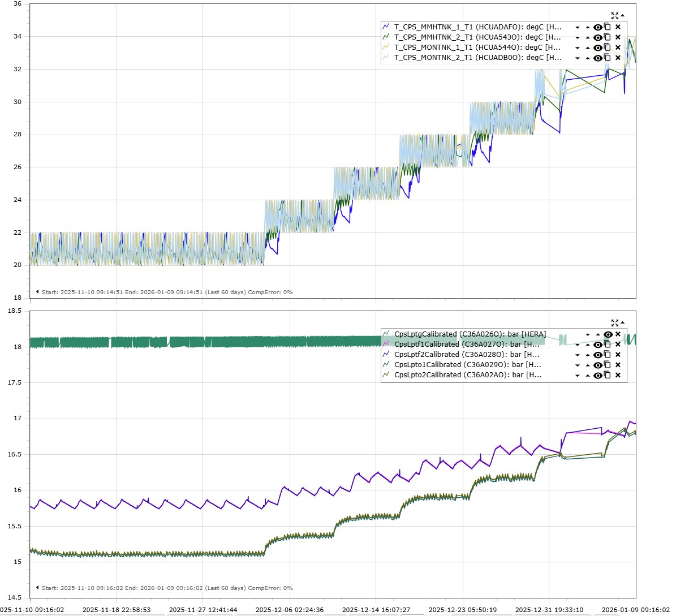Toggle visibility of CpsLpto1Calibrated

597,365
